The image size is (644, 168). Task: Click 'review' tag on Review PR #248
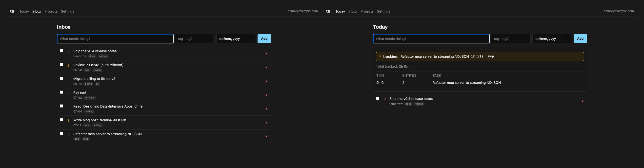[97, 70]
